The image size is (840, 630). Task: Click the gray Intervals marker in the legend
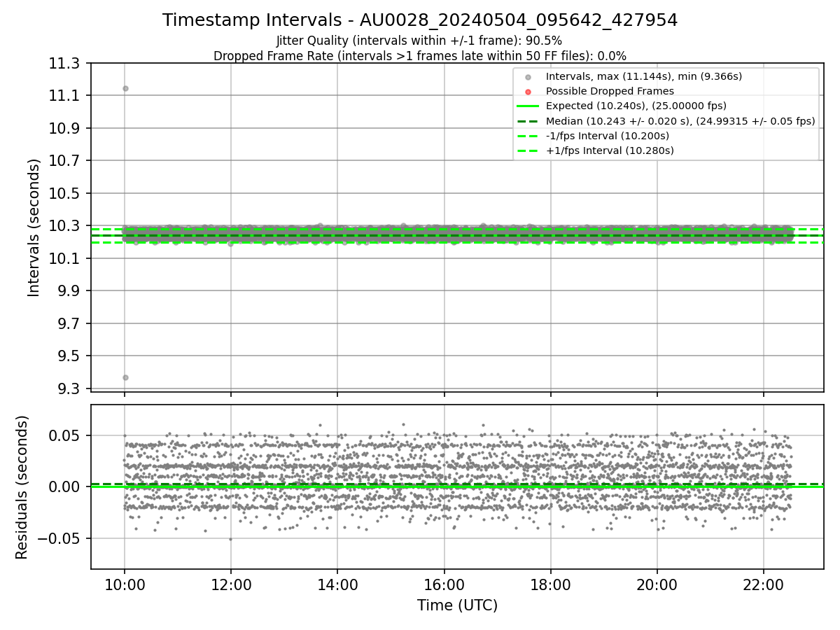[x=528, y=77]
